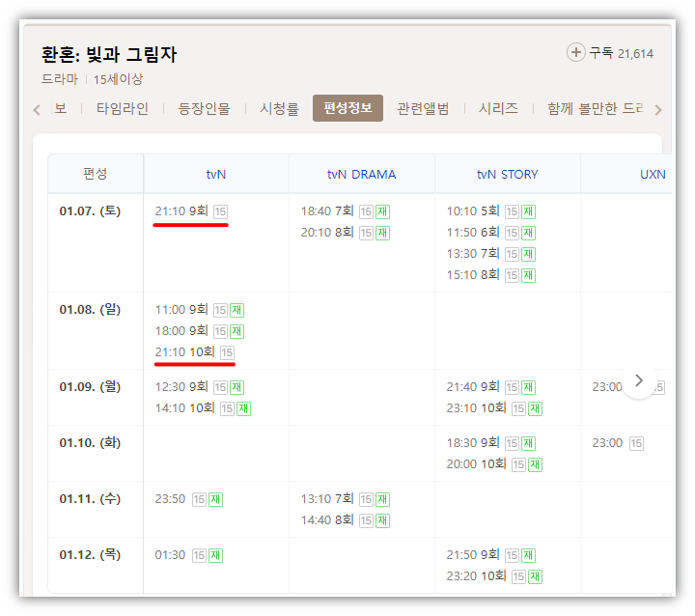Click the 편성 column header
The height and width of the screenshot is (616, 695).
coord(96,174)
